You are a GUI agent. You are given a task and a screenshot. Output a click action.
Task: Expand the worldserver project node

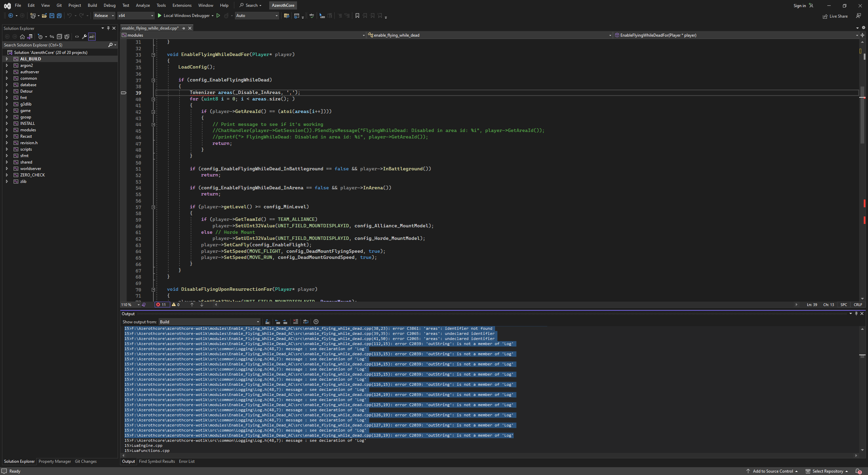tap(7, 169)
